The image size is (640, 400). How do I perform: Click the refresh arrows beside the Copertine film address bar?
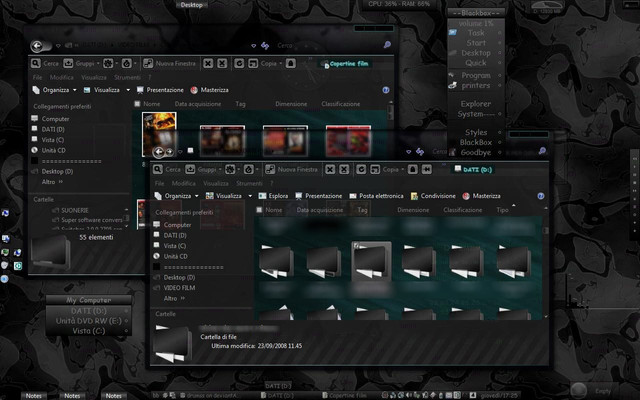[x=265, y=46]
